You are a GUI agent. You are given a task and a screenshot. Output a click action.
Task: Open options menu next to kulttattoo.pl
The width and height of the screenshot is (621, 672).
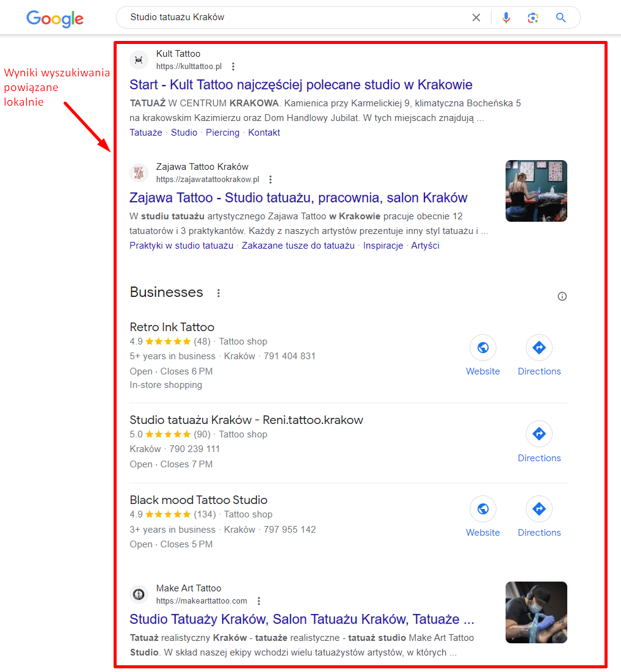(233, 67)
